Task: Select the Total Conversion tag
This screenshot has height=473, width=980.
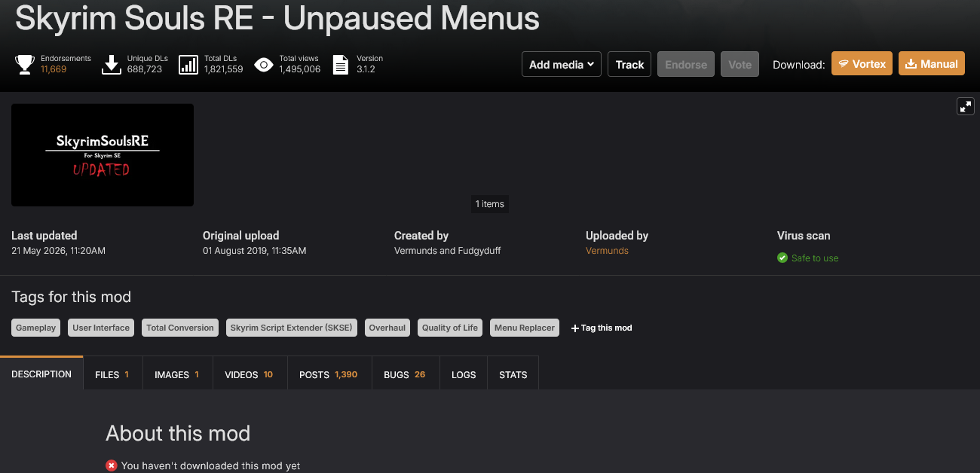Action: 180,328
